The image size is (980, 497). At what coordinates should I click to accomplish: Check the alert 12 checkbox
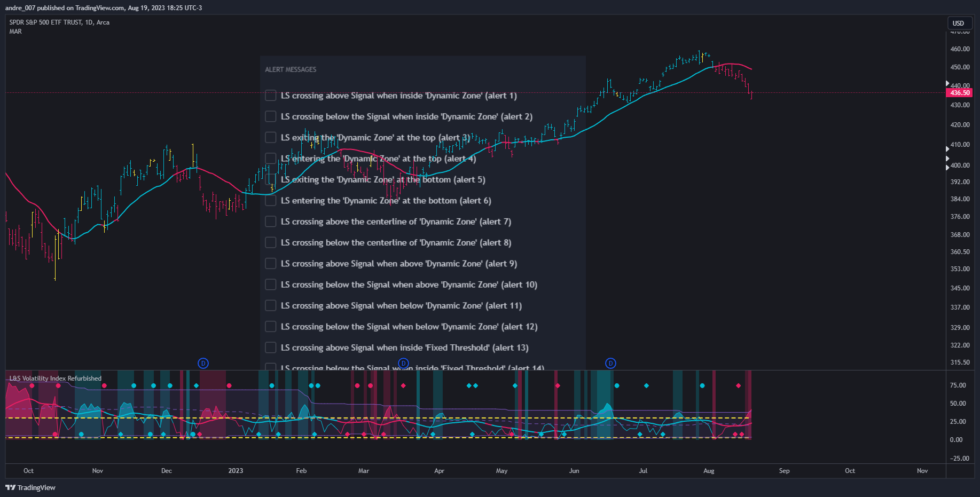pyautogui.click(x=271, y=327)
